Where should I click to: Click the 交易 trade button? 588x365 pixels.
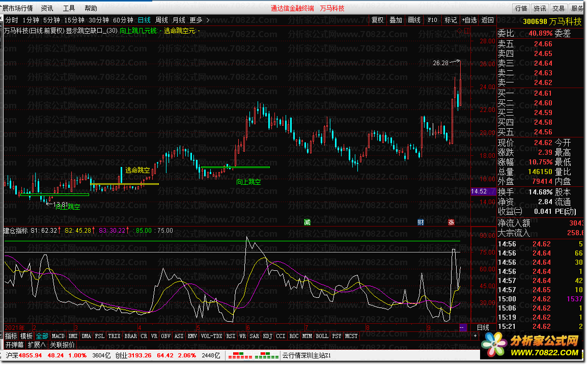pyautogui.click(x=559, y=8)
